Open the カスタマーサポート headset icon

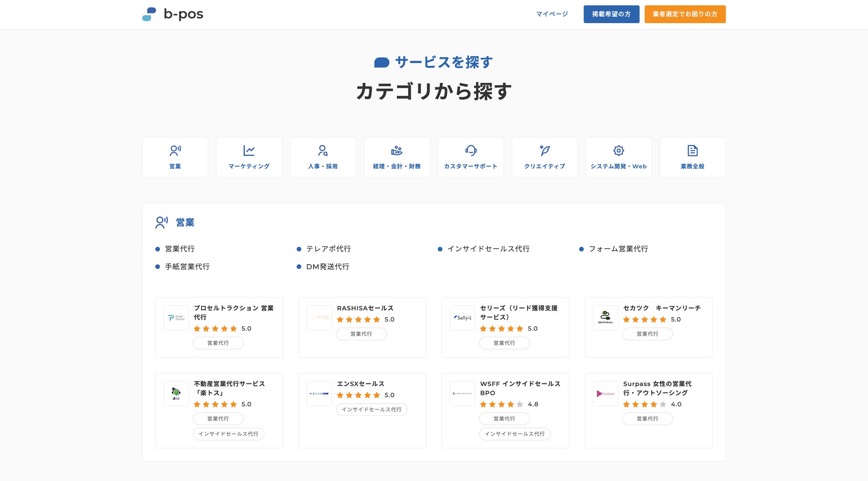(471, 151)
